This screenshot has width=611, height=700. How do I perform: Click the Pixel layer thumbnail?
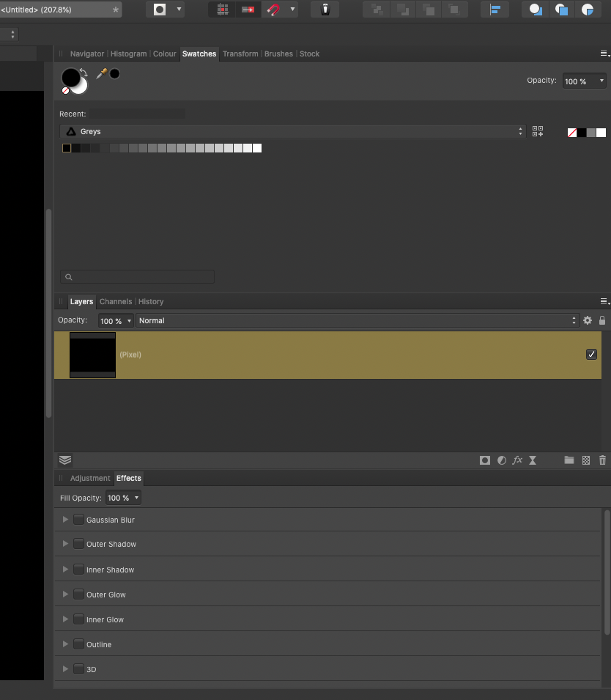pos(92,355)
